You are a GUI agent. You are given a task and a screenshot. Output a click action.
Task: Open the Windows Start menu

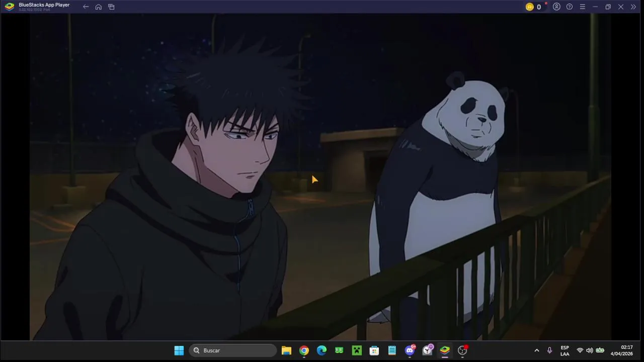pyautogui.click(x=179, y=350)
